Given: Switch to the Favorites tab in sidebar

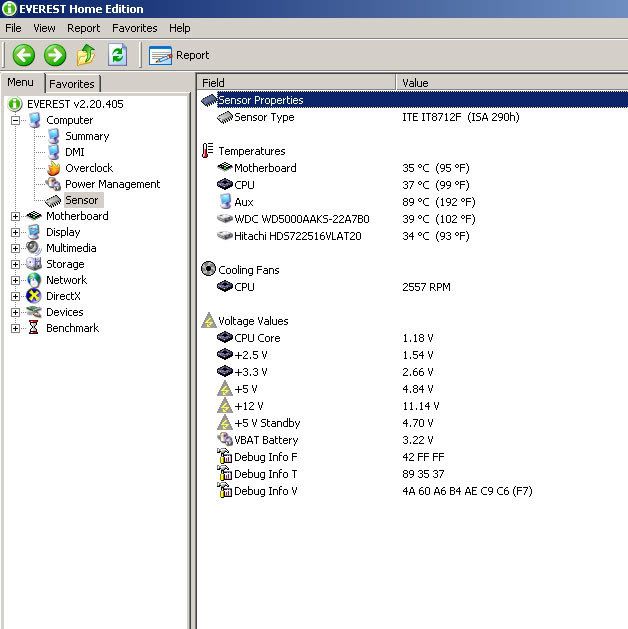Looking at the screenshot, I should coord(72,84).
